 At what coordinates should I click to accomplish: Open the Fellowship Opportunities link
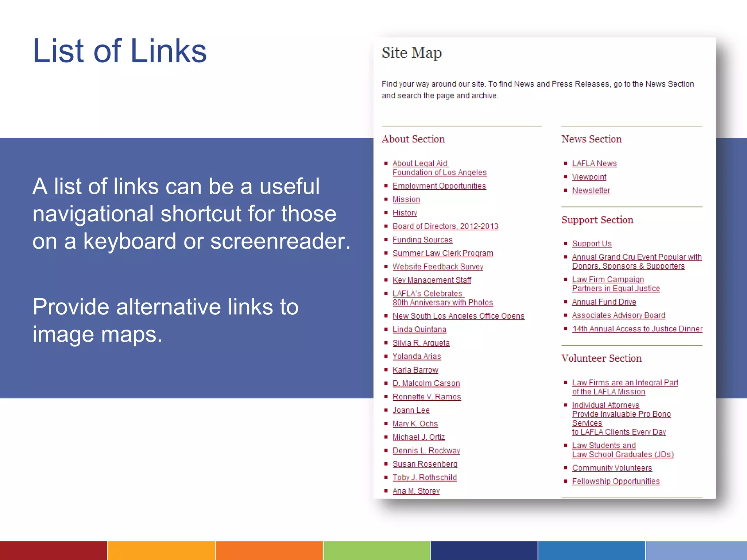[616, 482]
